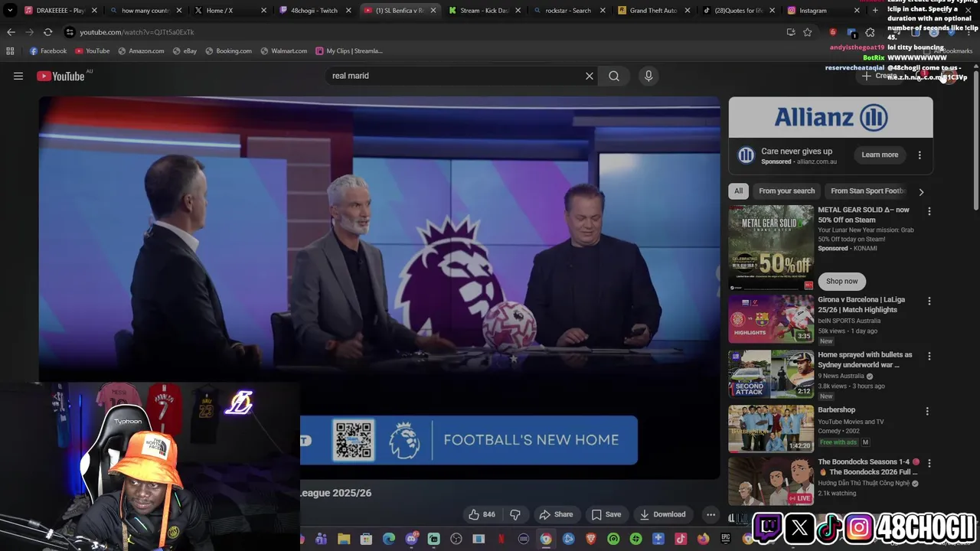Click 'Shop now' on Konami ad
Screen dimensions: 980x551
pyautogui.click(x=841, y=281)
